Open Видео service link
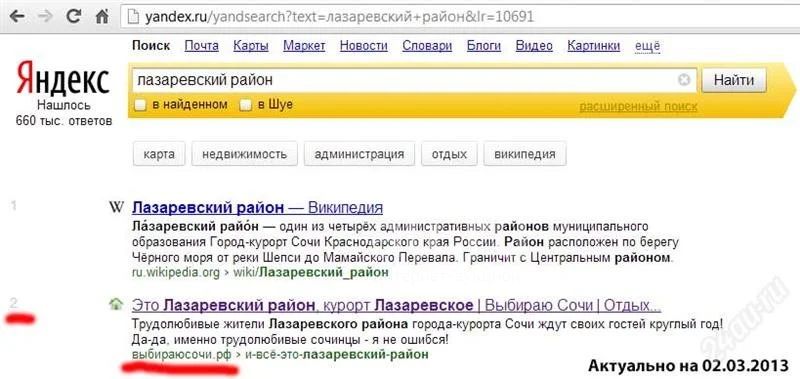 point(534,46)
